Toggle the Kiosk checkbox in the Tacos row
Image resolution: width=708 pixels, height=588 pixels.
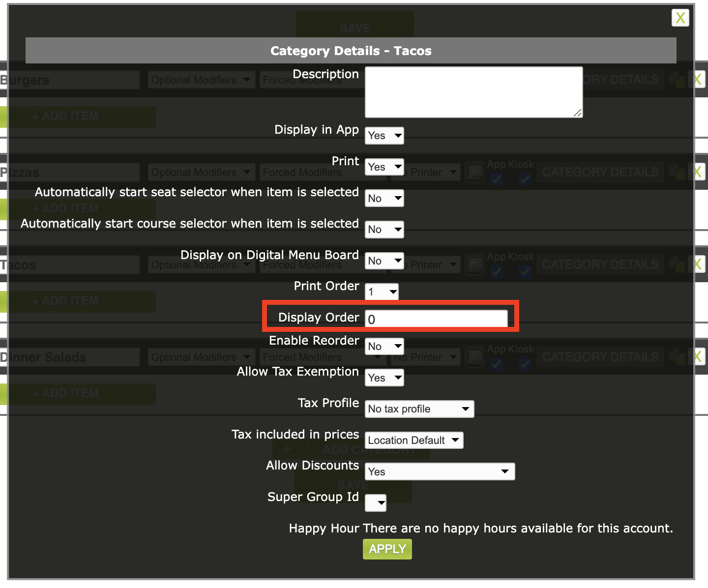click(x=525, y=271)
